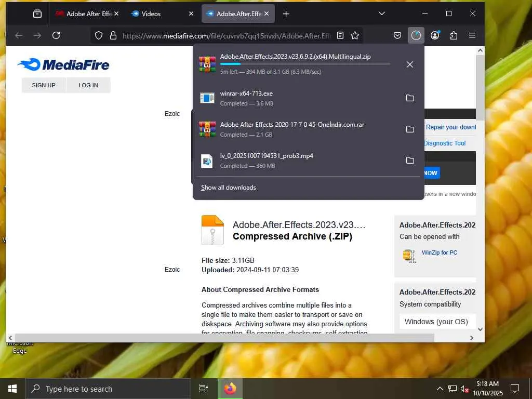Show prob3.mp4 file in folder
The image size is (532, 399).
[410, 161]
